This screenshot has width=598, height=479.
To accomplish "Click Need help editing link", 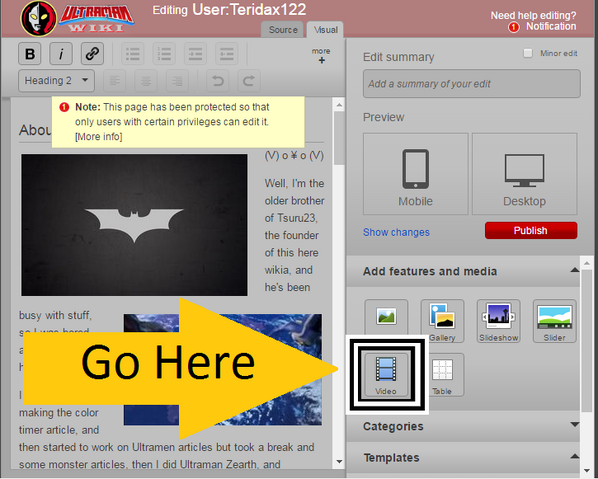I will tap(533, 15).
